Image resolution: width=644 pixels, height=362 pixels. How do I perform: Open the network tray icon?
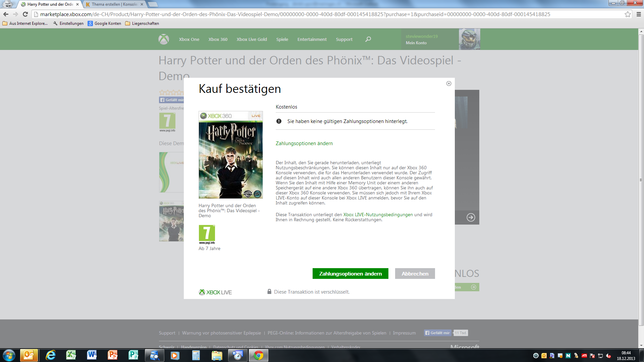point(600,356)
